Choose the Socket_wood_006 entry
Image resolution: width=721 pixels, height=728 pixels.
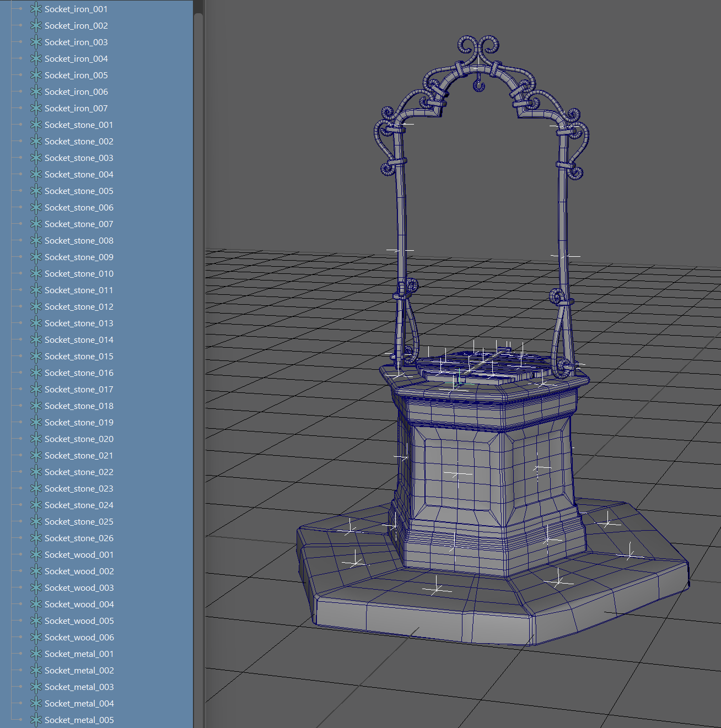click(x=79, y=637)
